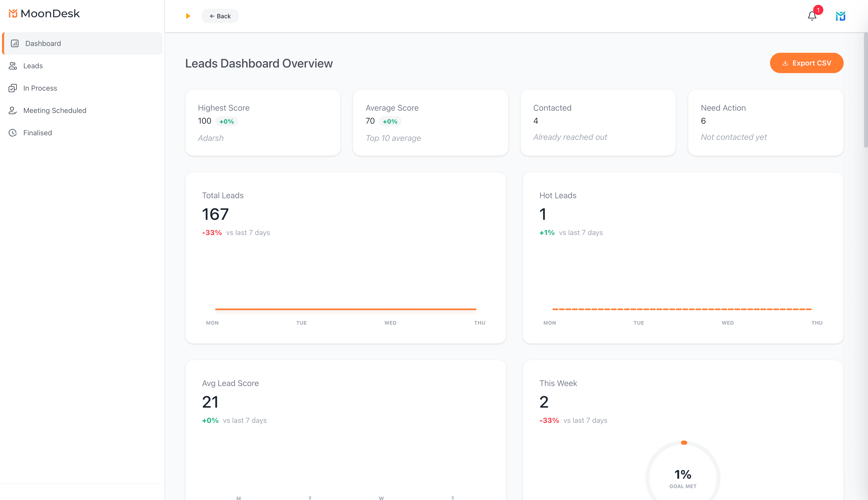Select In Process in the sidebar
Screen dimensions: 868x500
coord(82,88)
